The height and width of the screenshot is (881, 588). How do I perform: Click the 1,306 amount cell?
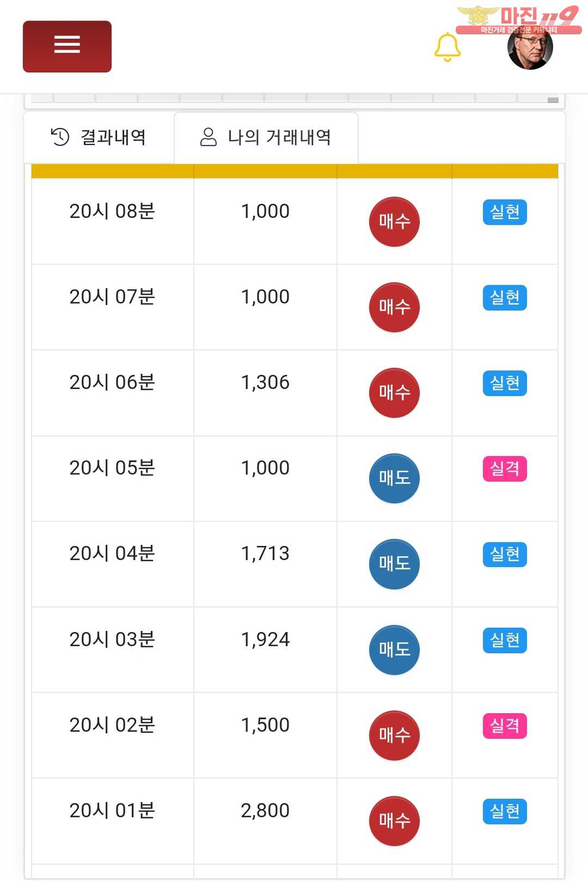click(x=265, y=382)
